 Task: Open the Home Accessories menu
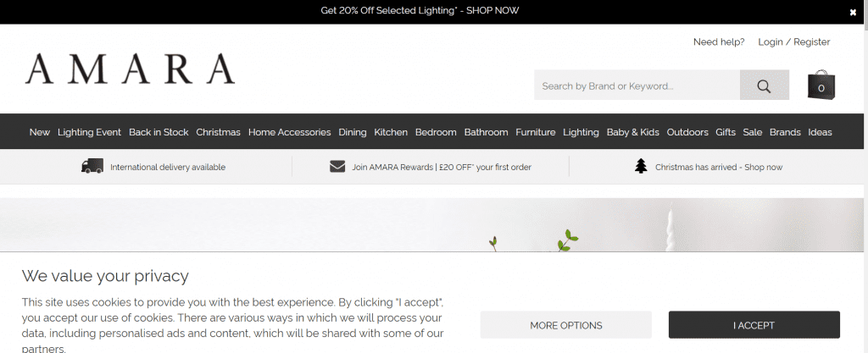tap(289, 132)
